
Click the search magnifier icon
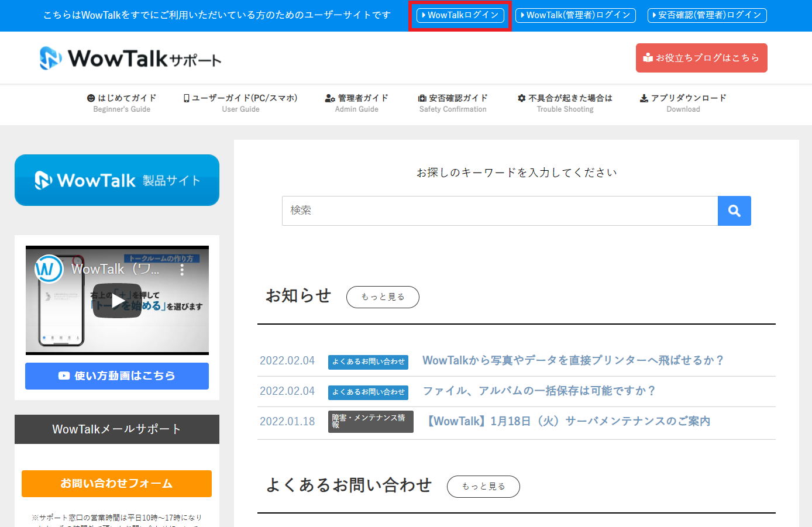click(x=734, y=211)
